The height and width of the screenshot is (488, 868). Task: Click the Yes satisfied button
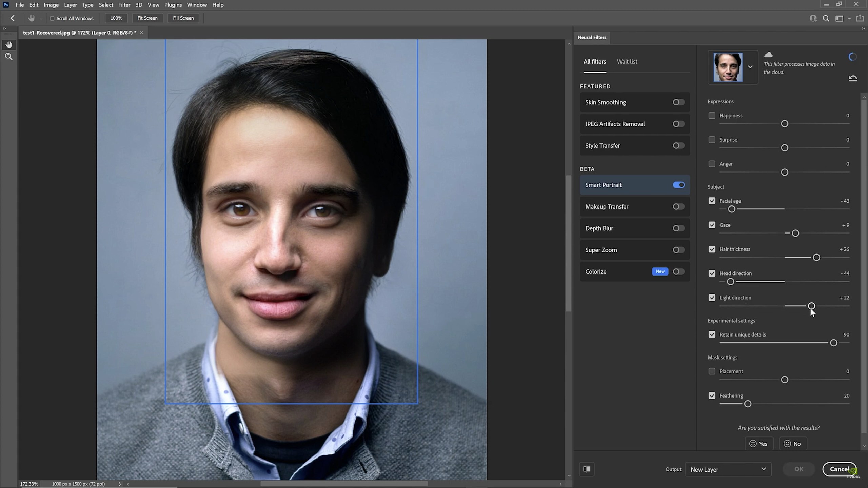[759, 444]
